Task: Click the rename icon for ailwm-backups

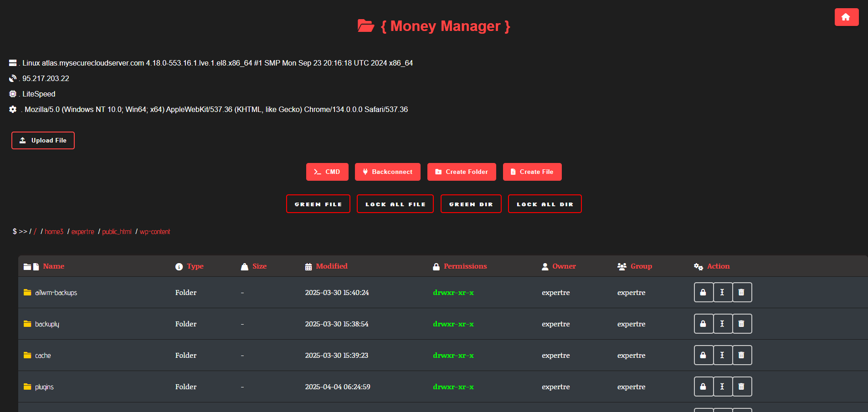Action: coord(722,292)
